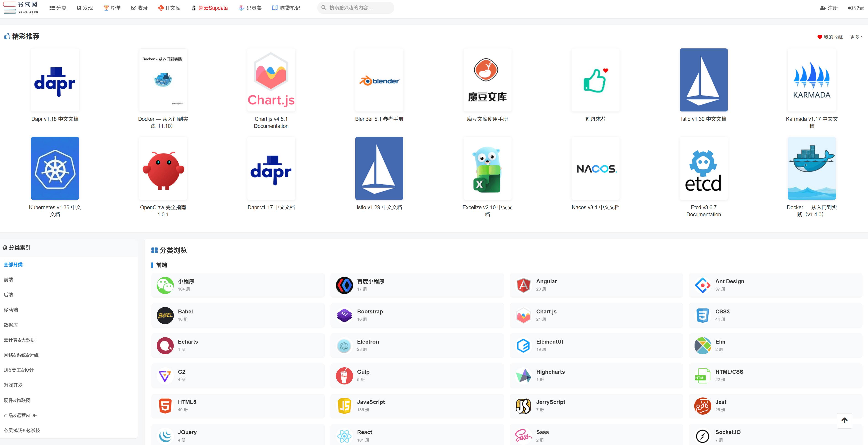Click the Gulp cup icon
868x445 pixels.
344,376
